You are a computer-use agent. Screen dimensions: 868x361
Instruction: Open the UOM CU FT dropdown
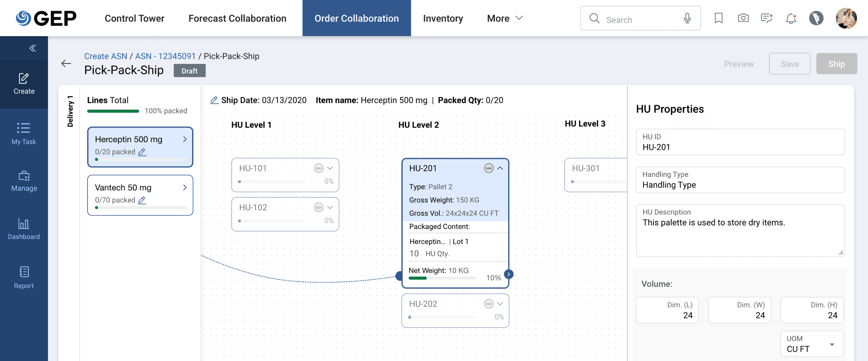click(x=812, y=344)
